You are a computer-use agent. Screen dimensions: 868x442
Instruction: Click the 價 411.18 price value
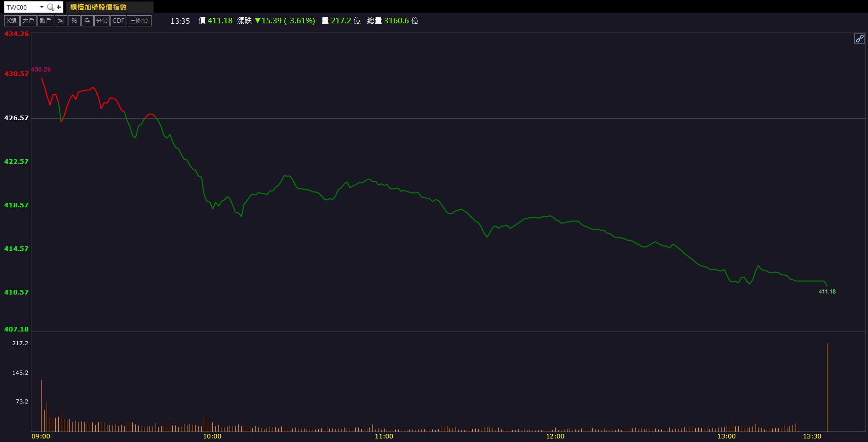pyautogui.click(x=215, y=21)
